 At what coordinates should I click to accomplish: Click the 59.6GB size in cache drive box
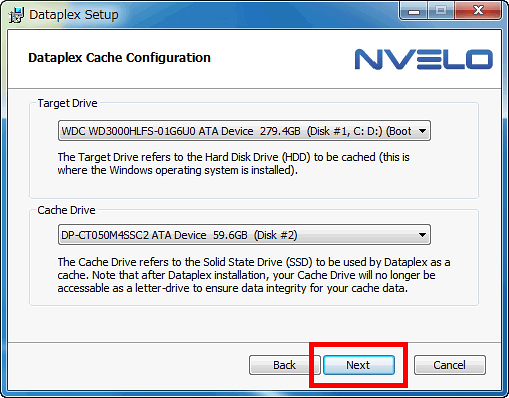click(x=230, y=235)
